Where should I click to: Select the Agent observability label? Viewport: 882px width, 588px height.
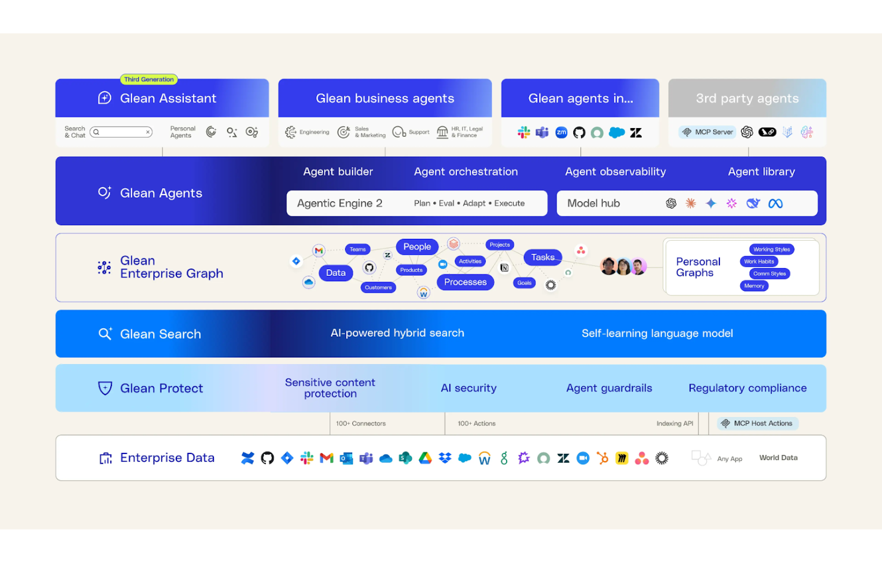click(616, 172)
